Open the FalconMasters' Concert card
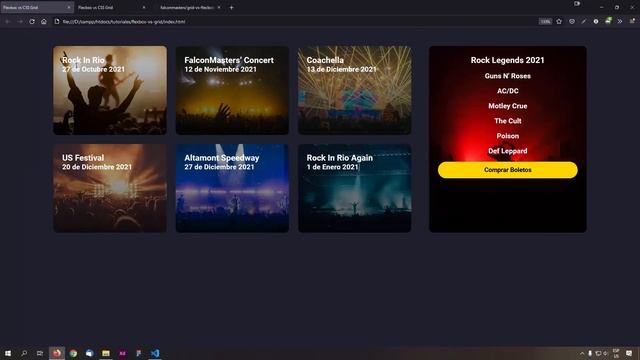This screenshot has height=360, width=640. tap(232, 90)
